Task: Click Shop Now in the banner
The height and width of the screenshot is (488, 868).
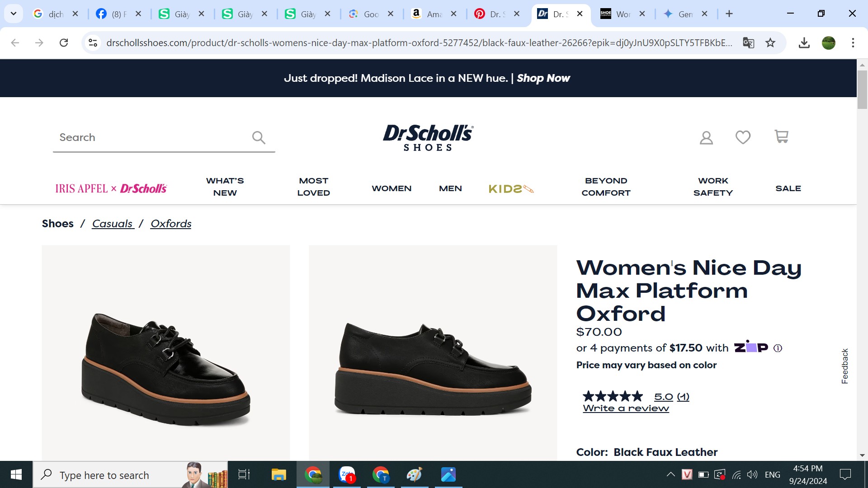Action: pos(543,78)
